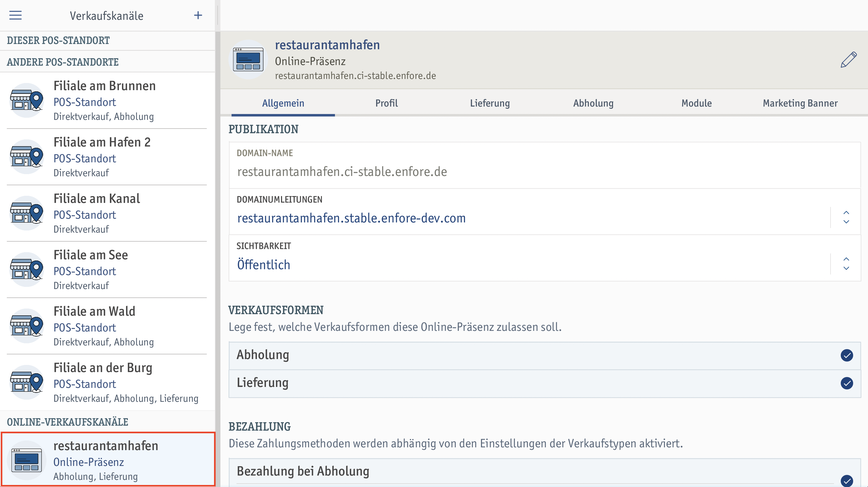The image size is (868, 487).
Task: Click the VERKAUFSFORMEN section heading
Action: point(276,310)
